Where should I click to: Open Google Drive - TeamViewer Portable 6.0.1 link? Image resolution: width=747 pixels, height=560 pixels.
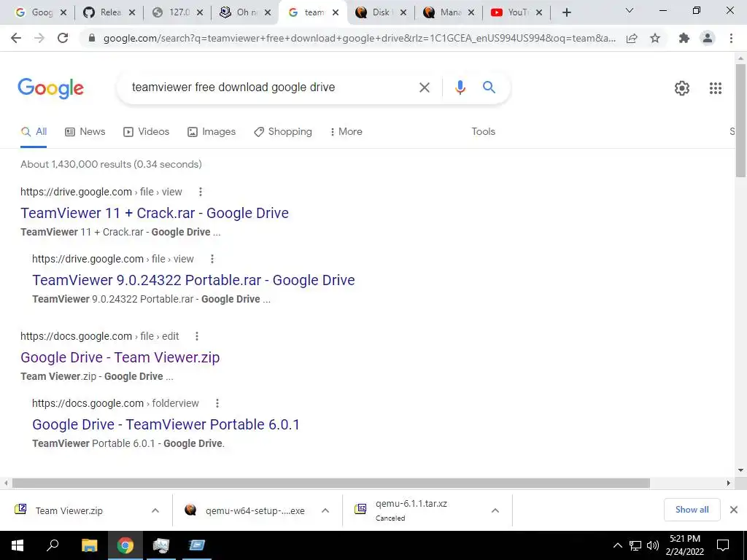(166, 425)
